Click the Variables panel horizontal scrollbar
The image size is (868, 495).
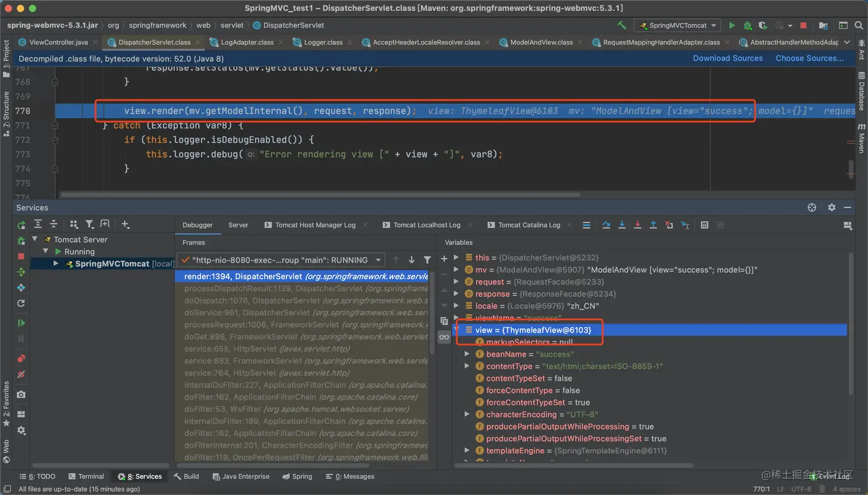coord(573,465)
